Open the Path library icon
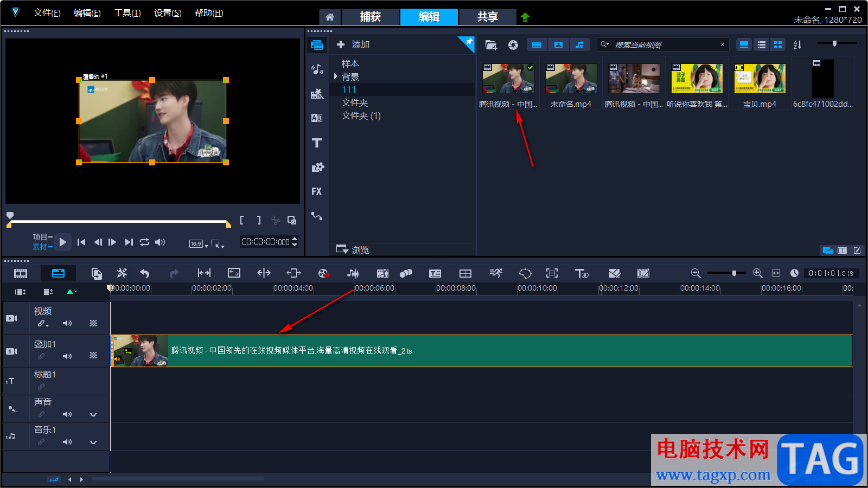The height and width of the screenshot is (488, 868). (x=317, y=216)
